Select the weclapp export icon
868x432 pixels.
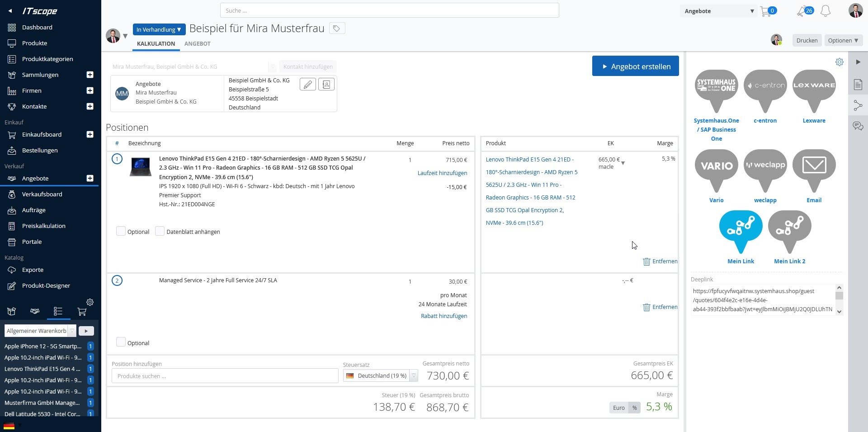pyautogui.click(x=765, y=170)
